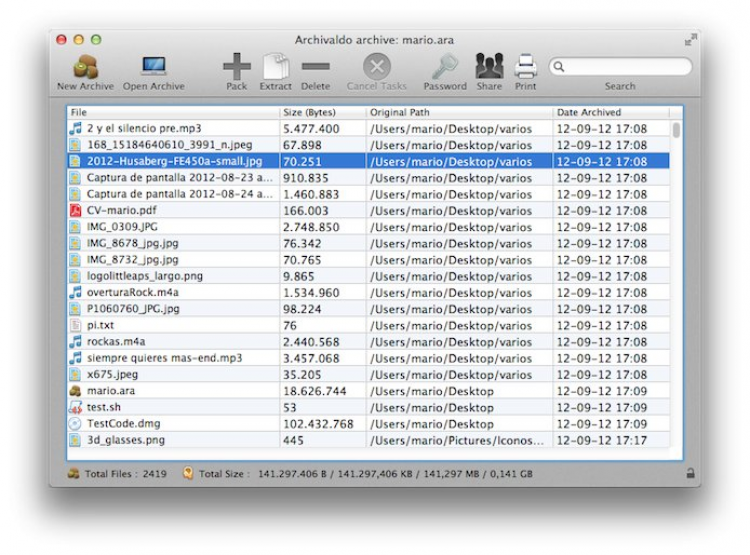Select the IMG_8732_jpg.jpg file

[x=132, y=260]
